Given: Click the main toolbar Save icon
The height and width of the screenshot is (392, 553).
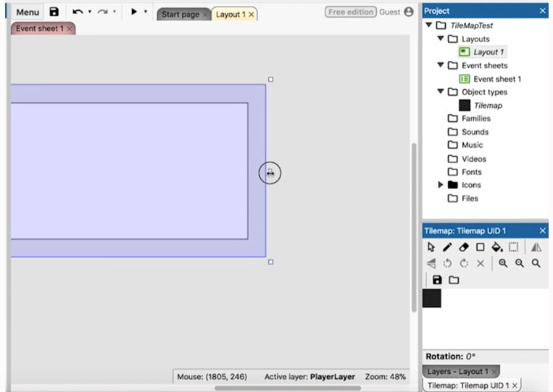Looking at the screenshot, I should pos(54,12).
